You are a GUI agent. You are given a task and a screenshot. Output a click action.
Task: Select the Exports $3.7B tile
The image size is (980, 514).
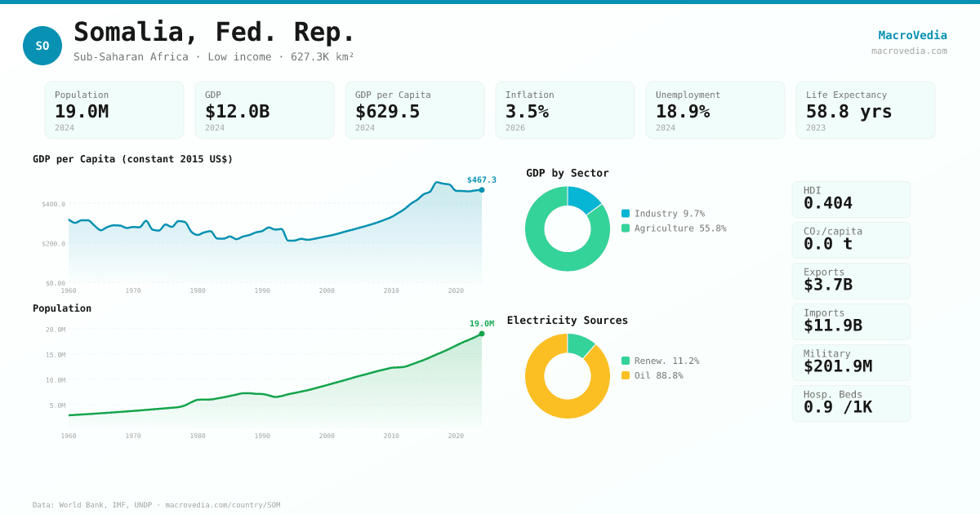click(x=851, y=281)
